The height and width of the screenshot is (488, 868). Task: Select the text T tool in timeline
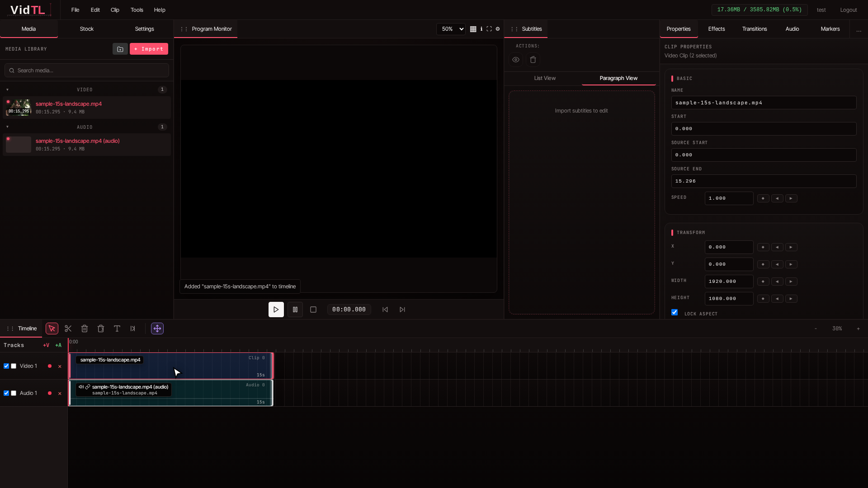[x=117, y=328]
